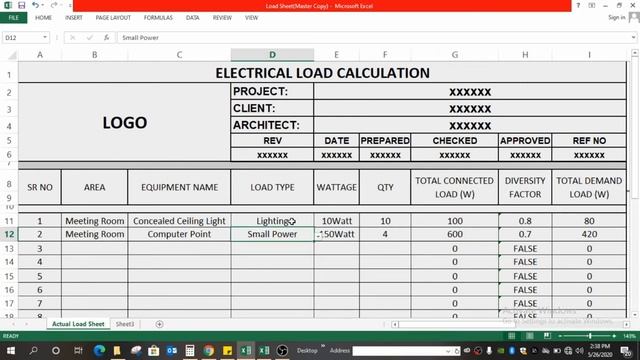Click the formula bar containing Small Power

point(373,38)
